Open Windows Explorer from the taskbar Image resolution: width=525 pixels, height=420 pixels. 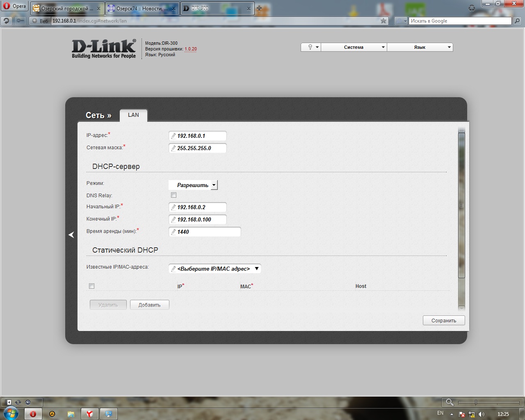[x=71, y=414]
